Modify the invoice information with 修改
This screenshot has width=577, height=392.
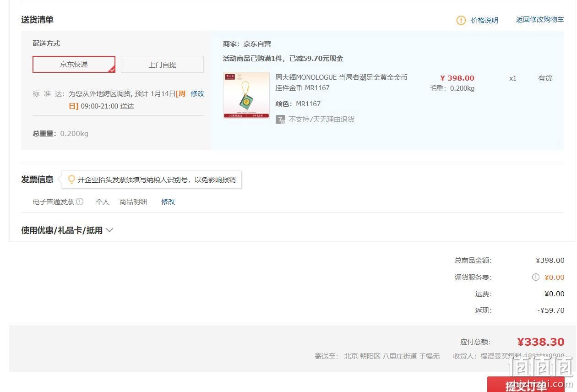click(x=168, y=201)
